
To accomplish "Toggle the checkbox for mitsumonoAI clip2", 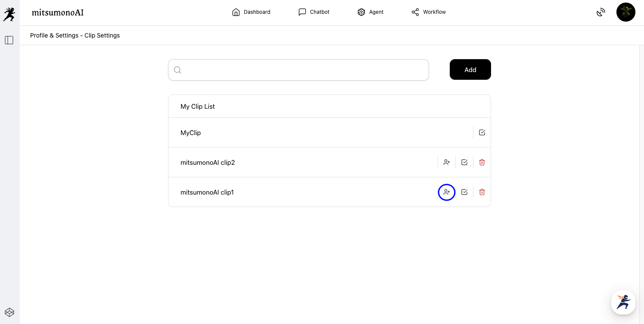I will pyautogui.click(x=464, y=162).
